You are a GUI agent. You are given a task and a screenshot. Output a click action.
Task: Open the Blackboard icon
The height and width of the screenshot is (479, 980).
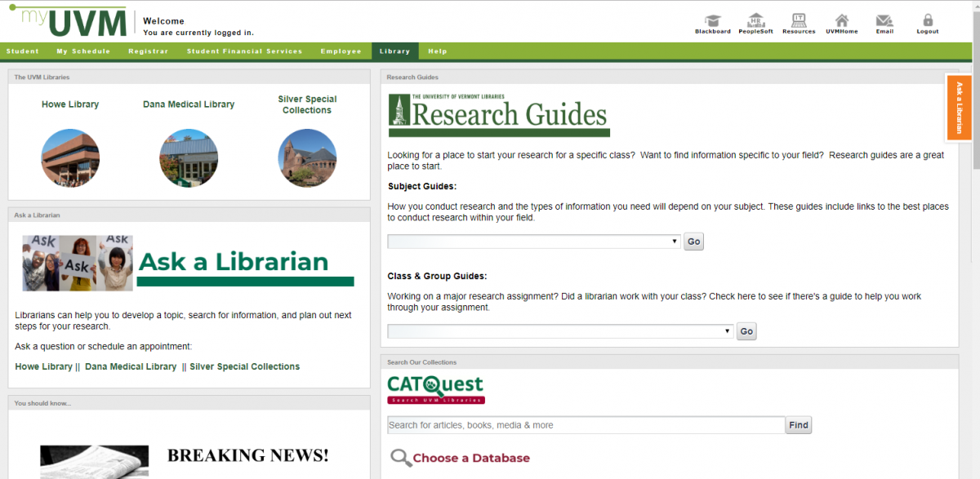point(713,20)
